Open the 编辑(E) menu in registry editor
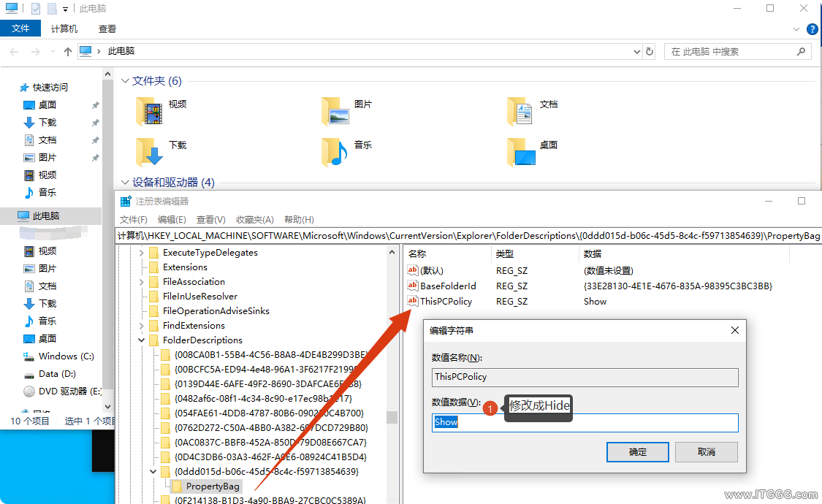 click(x=172, y=220)
